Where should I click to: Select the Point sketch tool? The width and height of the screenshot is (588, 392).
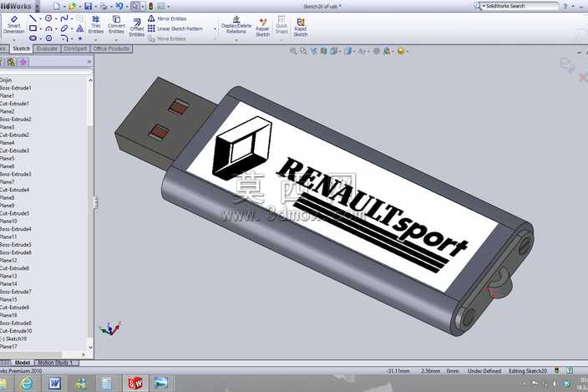80,38
